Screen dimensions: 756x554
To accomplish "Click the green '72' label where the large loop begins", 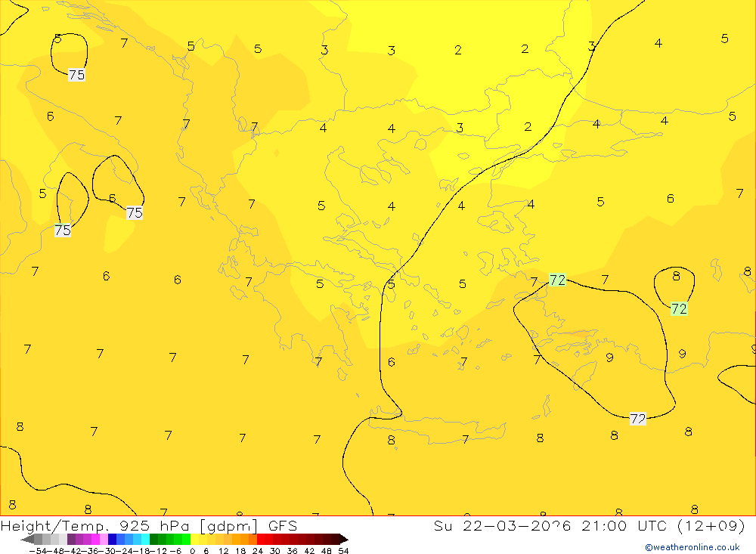I will pos(557,280).
